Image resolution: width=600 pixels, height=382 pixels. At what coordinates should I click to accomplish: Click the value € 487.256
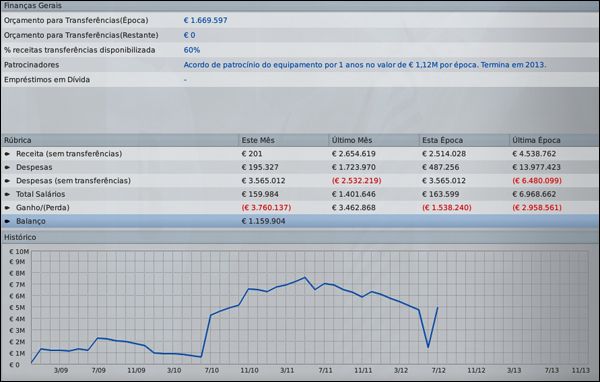(440, 167)
